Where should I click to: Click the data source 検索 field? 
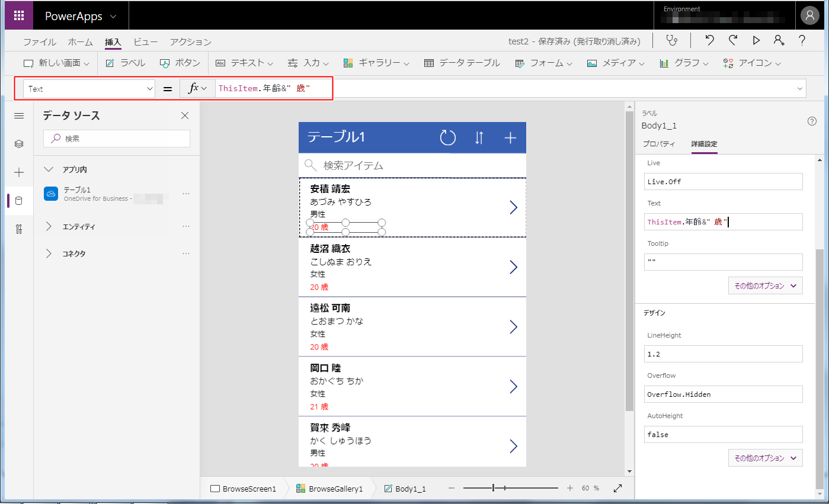(117, 139)
